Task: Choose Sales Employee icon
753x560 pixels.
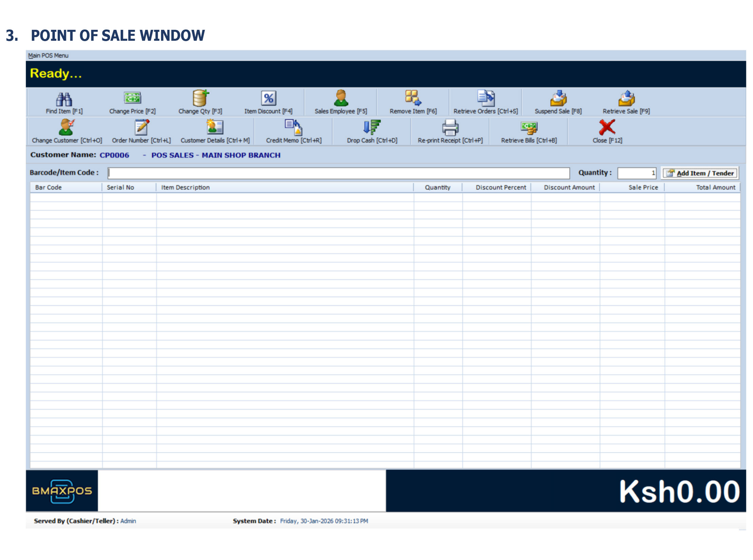Action: click(x=341, y=98)
